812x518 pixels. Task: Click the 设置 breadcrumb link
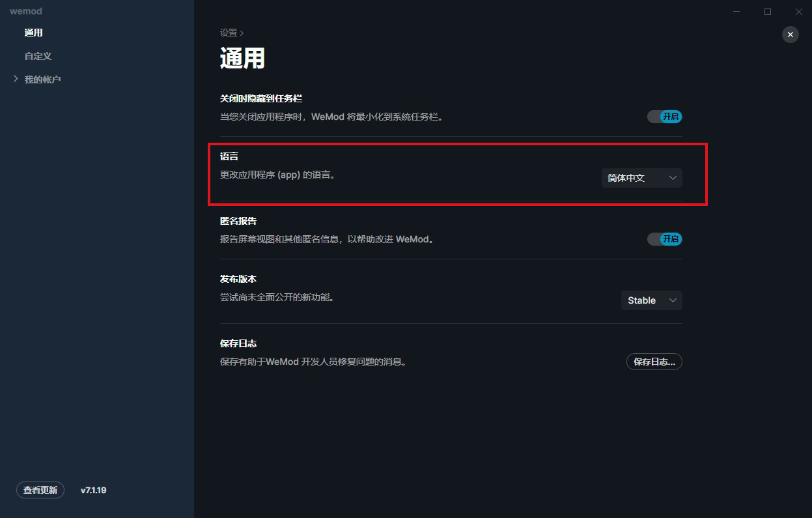[229, 33]
